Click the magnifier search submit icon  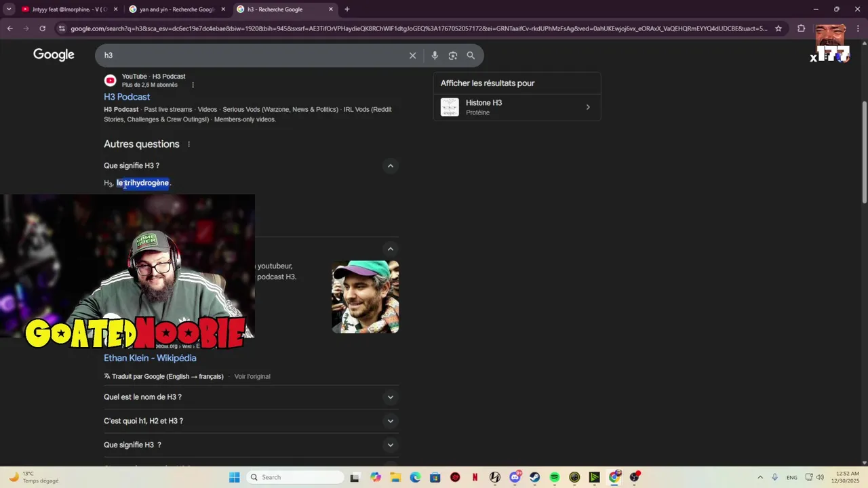(471, 56)
